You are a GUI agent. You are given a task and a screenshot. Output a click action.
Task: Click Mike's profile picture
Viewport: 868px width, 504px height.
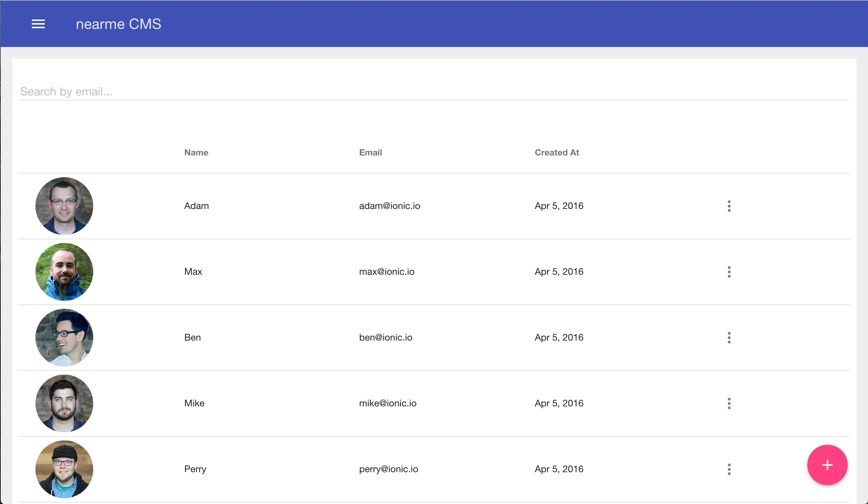(x=64, y=403)
